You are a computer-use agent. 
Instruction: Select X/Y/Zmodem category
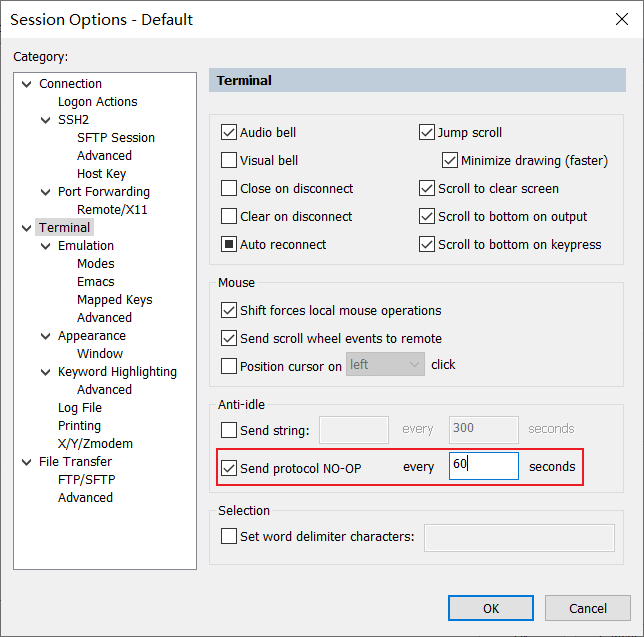coord(95,444)
